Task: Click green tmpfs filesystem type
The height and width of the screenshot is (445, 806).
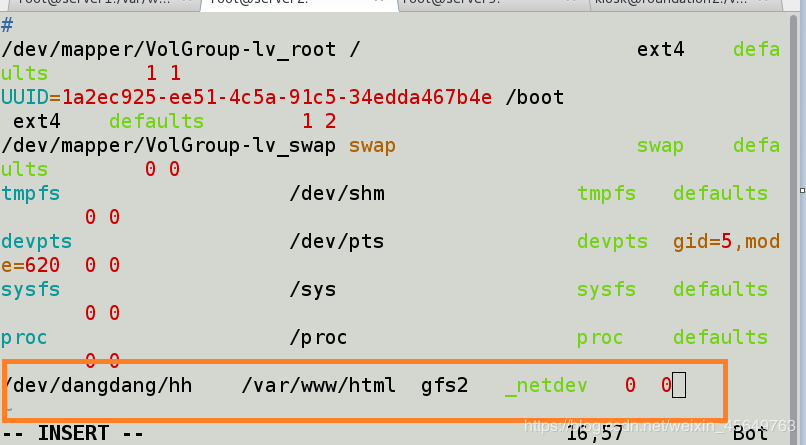Action: (607, 194)
